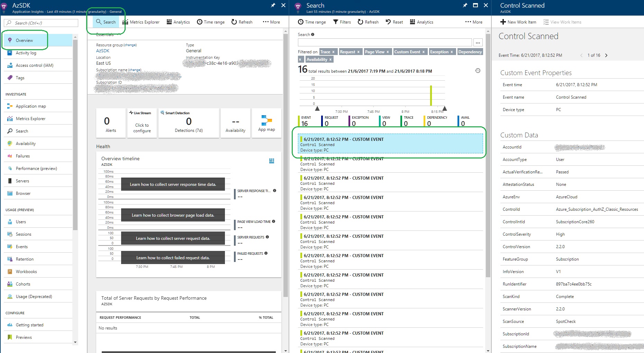
Task: Click the Workbooks icon in sidebar
Action: [10, 272]
